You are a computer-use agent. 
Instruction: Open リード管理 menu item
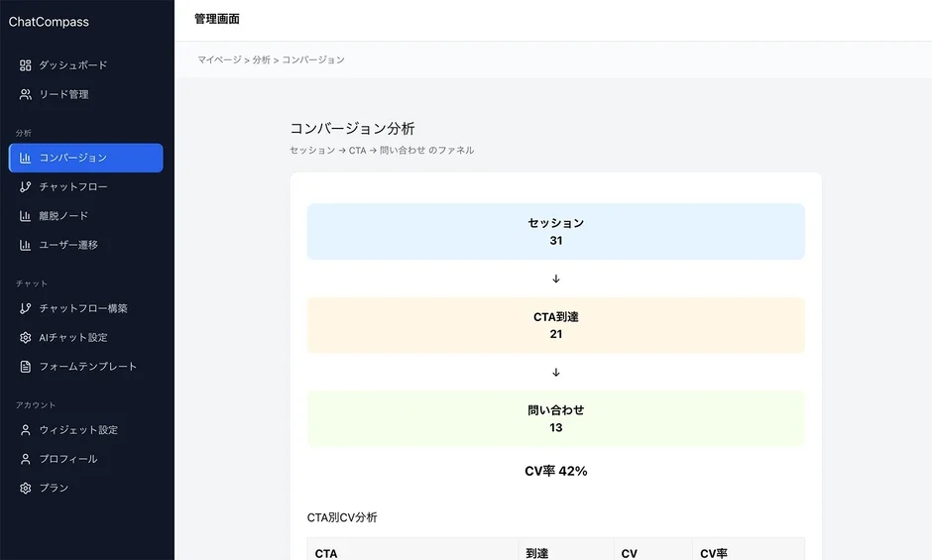click(x=85, y=94)
